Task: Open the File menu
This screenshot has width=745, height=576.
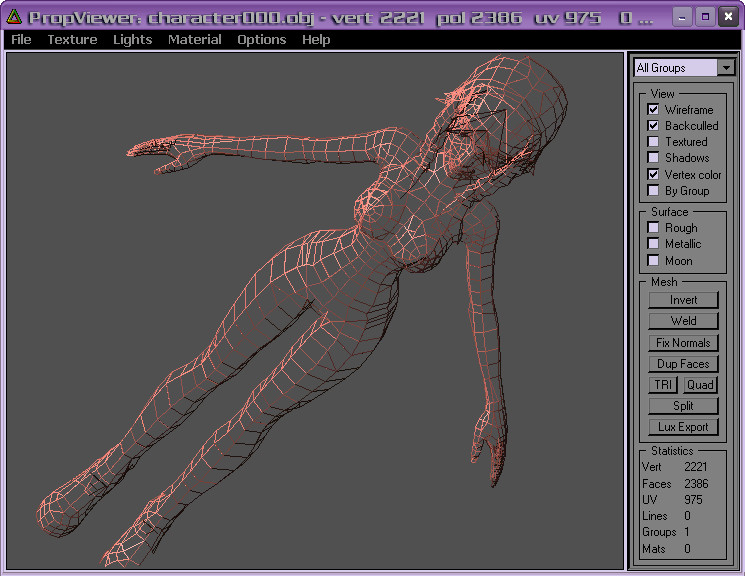Action: point(21,39)
